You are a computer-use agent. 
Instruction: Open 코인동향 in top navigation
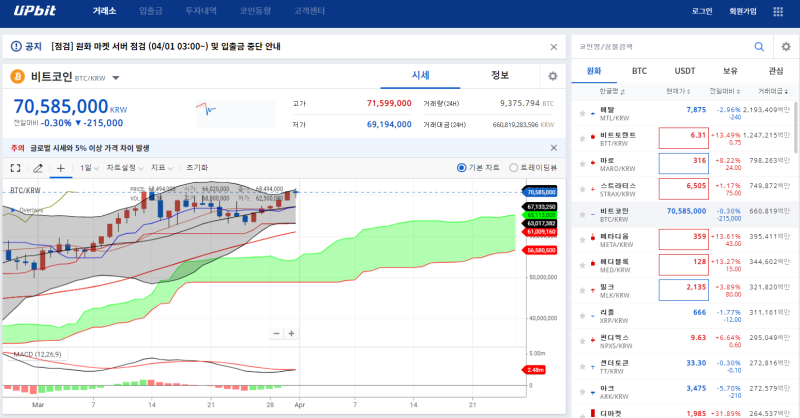(255, 11)
